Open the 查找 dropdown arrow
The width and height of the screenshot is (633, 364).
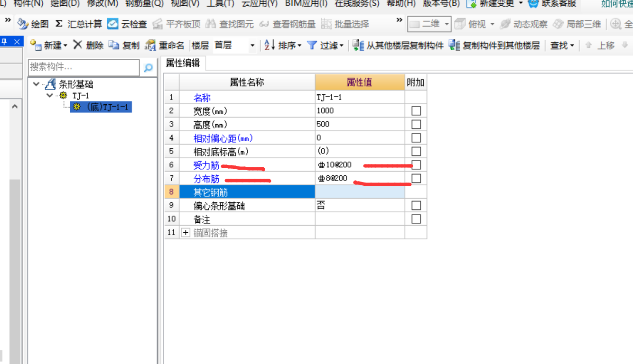click(572, 46)
